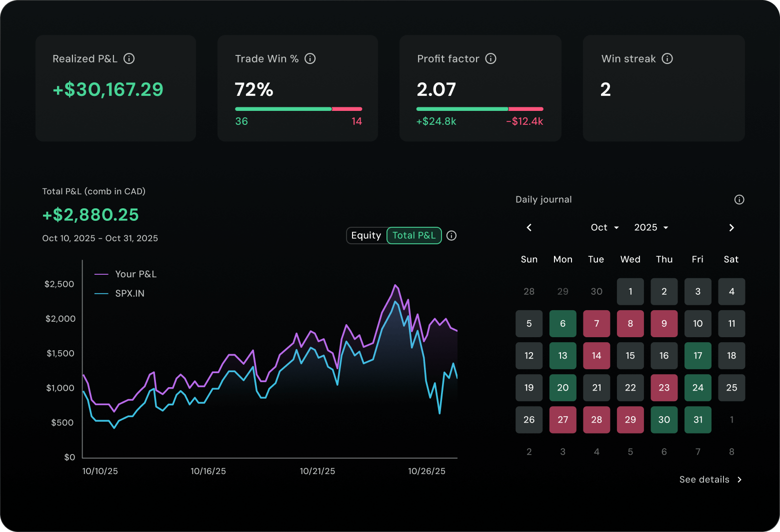Open the Realized P&L info tooltip
Image resolution: width=780 pixels, height=532 pixels.
click(129, 58)
